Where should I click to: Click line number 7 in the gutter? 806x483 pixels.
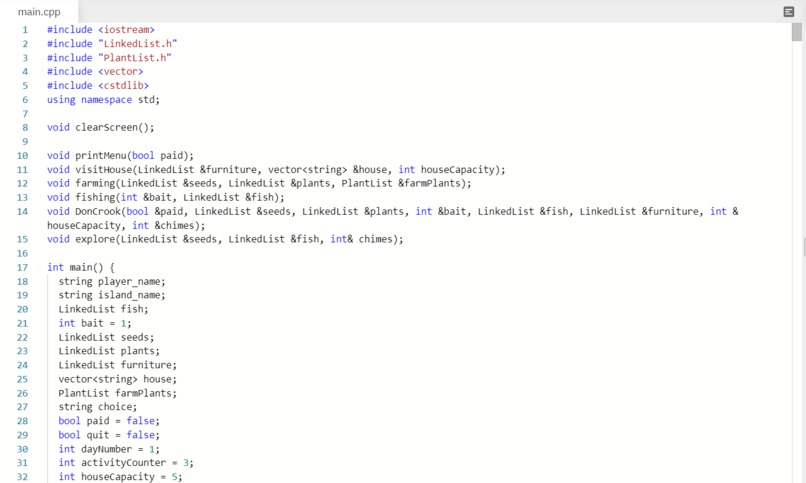25,114
